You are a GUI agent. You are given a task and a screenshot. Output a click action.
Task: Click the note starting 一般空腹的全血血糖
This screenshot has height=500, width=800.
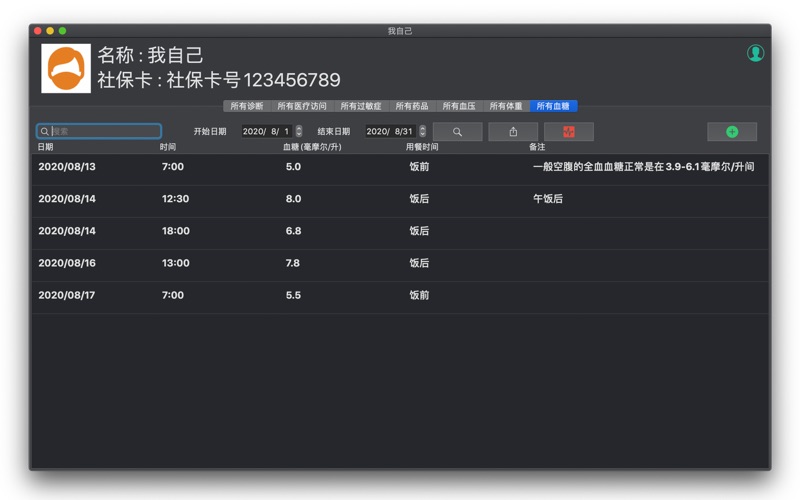click(x=644, y=167)
